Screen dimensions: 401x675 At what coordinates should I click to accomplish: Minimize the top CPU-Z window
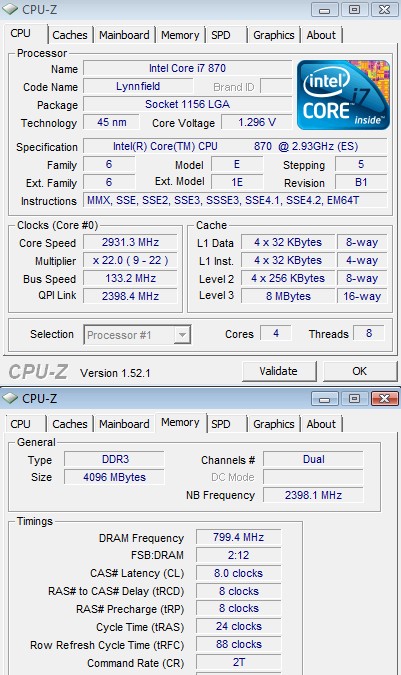pyautogui.click(x=324, y=10)
